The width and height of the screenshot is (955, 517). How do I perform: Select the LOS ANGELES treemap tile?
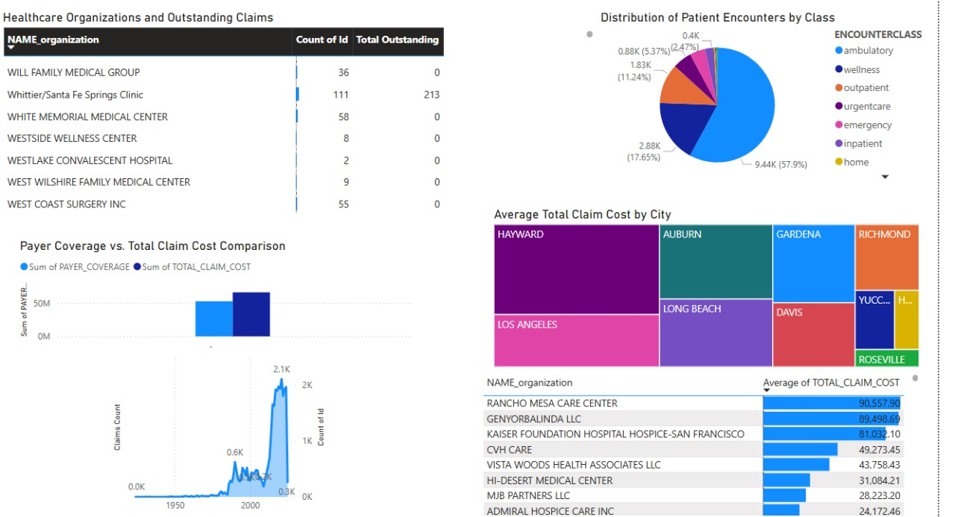(576, 341)
